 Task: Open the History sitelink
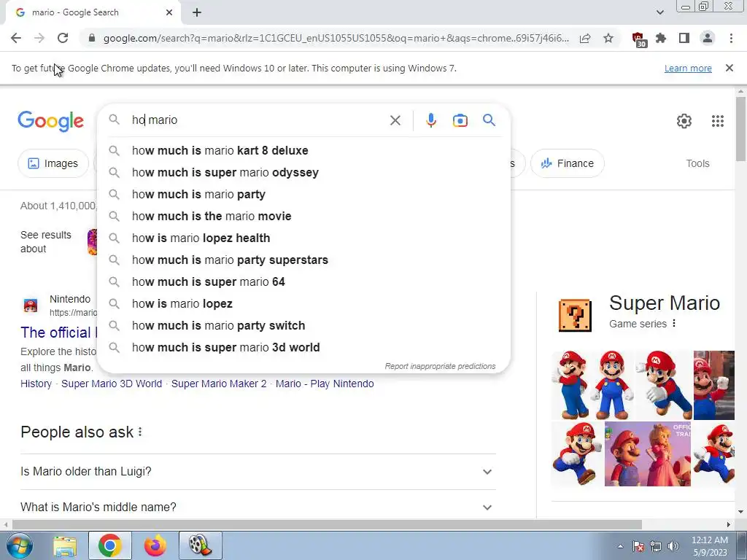36,384
